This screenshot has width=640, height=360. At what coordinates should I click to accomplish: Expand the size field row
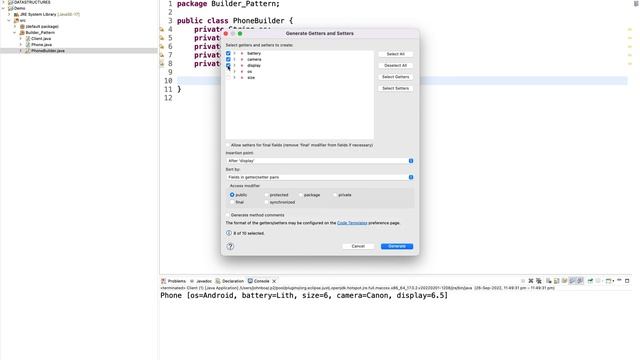coord(235,78)
